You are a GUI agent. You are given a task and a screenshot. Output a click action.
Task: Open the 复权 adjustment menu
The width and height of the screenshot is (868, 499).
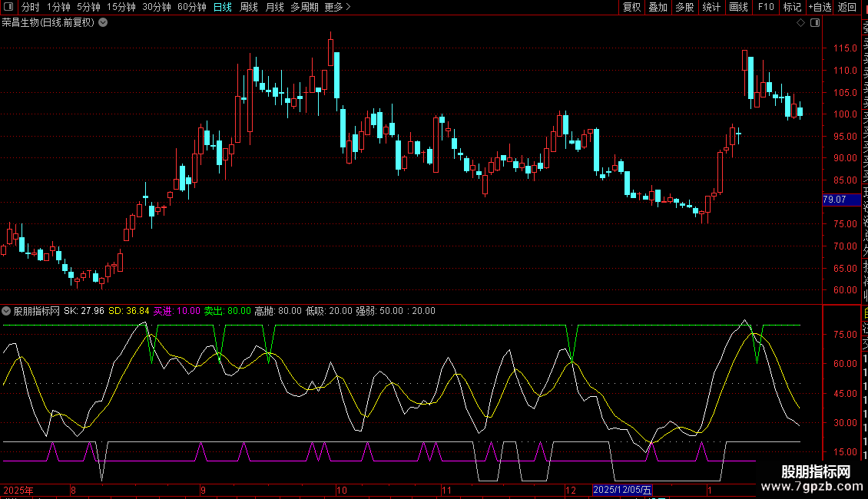click(x=631, y=7)
